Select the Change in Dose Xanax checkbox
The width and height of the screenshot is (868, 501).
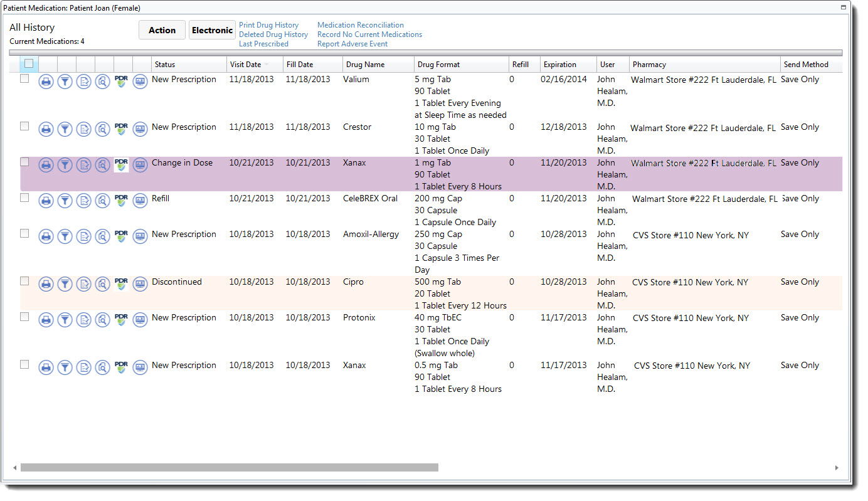coord(24,162)
